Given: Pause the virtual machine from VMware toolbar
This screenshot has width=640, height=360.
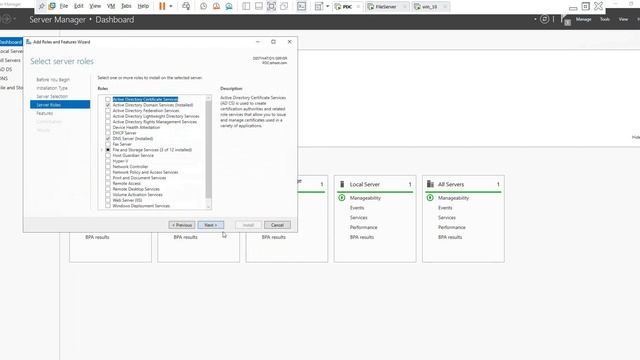Looking at the screenshot, I should pos(162,6).
